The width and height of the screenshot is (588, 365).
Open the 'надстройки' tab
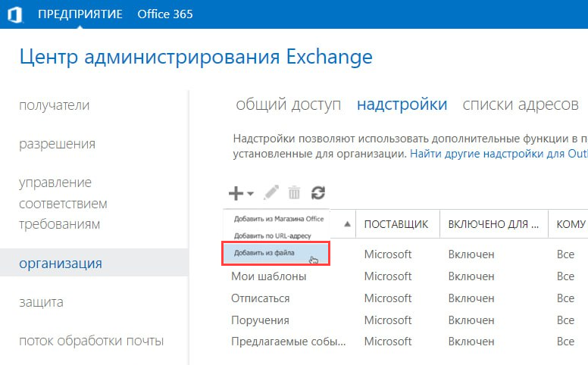[x=402, y=105]
